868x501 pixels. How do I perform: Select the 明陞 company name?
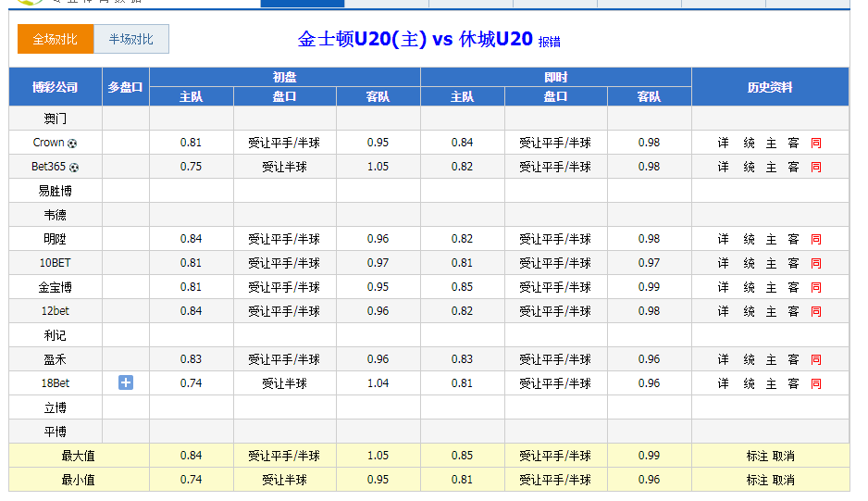coord(56,239)
